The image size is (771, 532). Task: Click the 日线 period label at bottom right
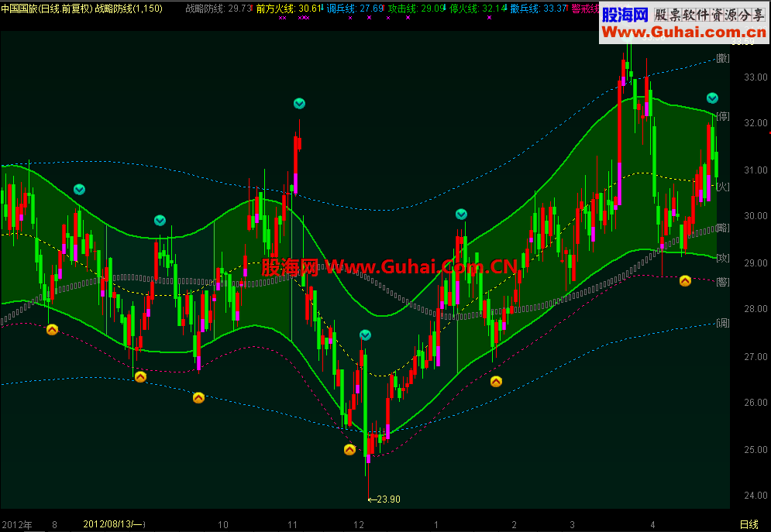coord(749,524)
